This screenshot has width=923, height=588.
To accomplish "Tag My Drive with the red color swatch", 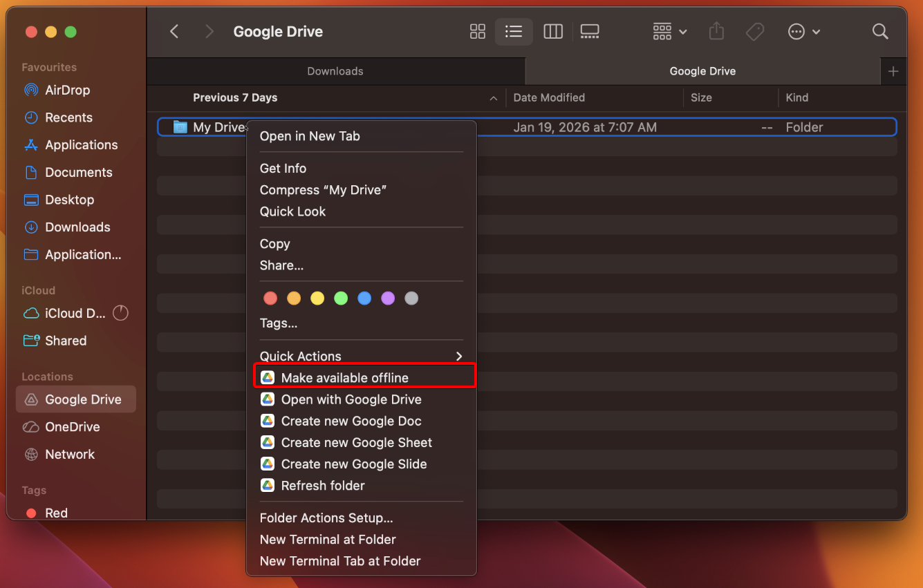I will tap(270, 298).
